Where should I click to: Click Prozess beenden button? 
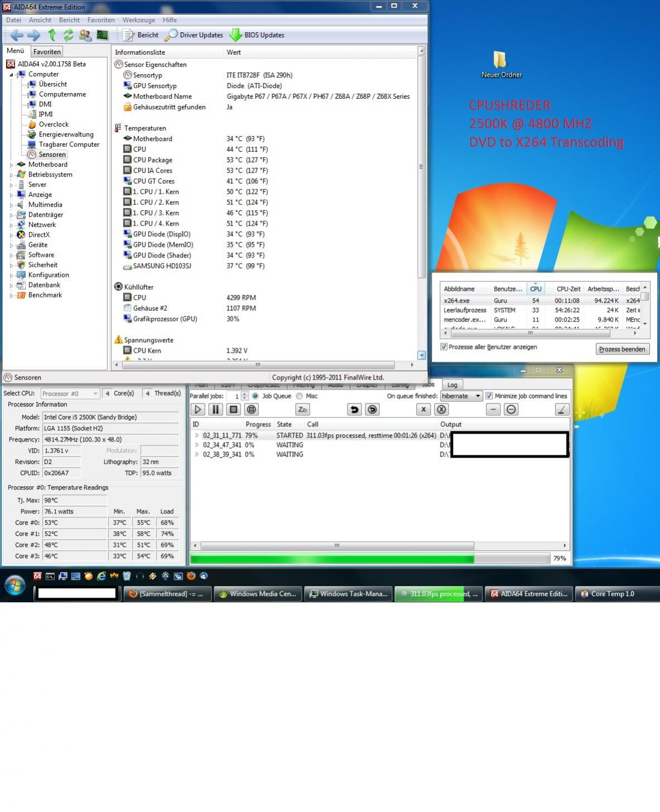(622, 349)
